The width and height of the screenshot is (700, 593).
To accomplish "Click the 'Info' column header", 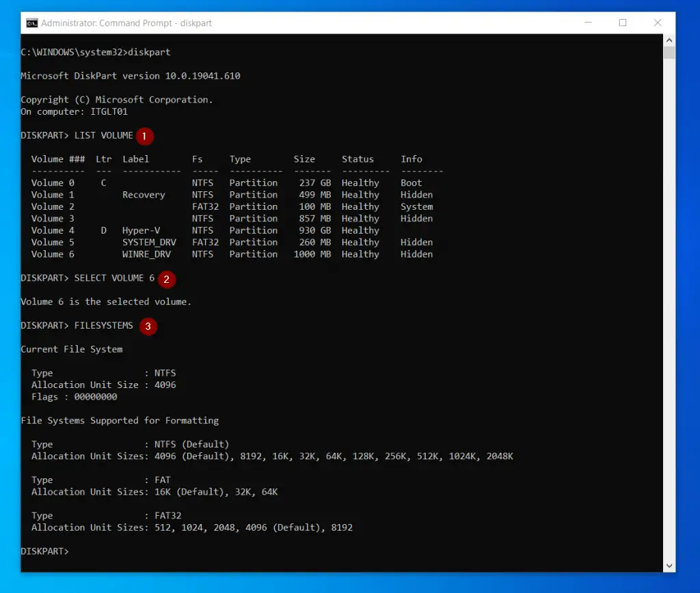I will click(x=411, y=159).
